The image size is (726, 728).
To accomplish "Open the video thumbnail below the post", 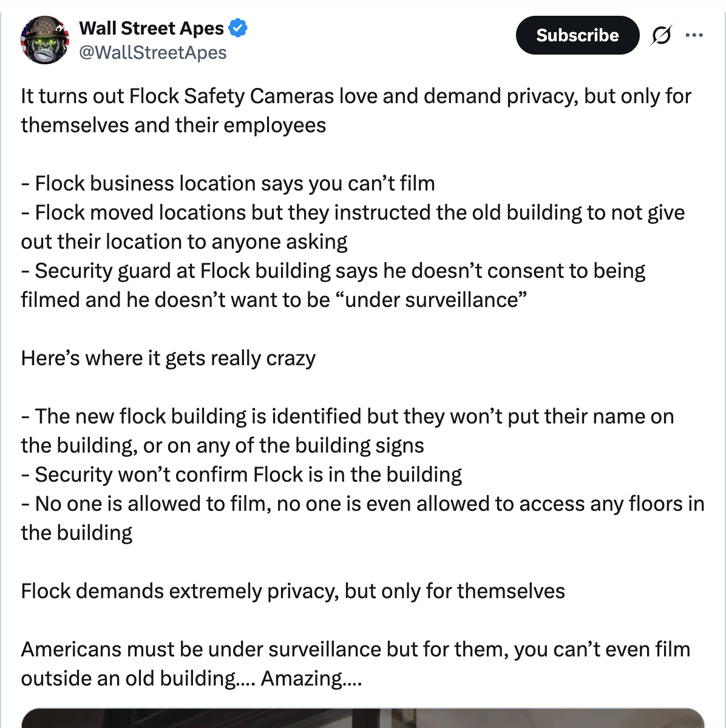I will click(x=363, y=718).
